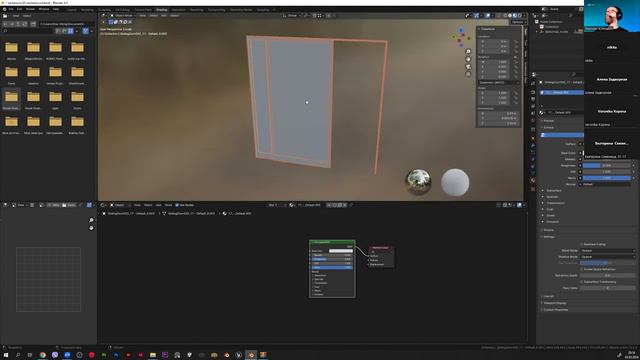
Task: Click Alpha slider in material properties
Action: tap(607, 178)
